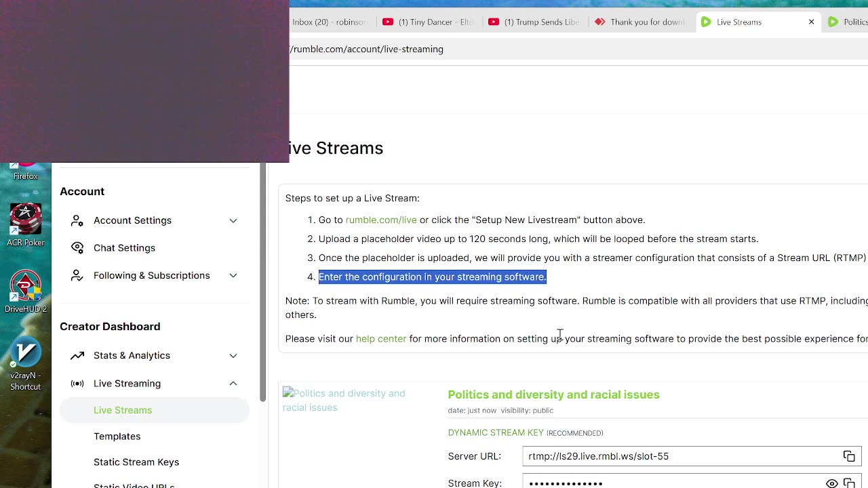Switch to the rightmost Politics browser tab
Viewport: 868px width, 488px height.
(848, 22)
